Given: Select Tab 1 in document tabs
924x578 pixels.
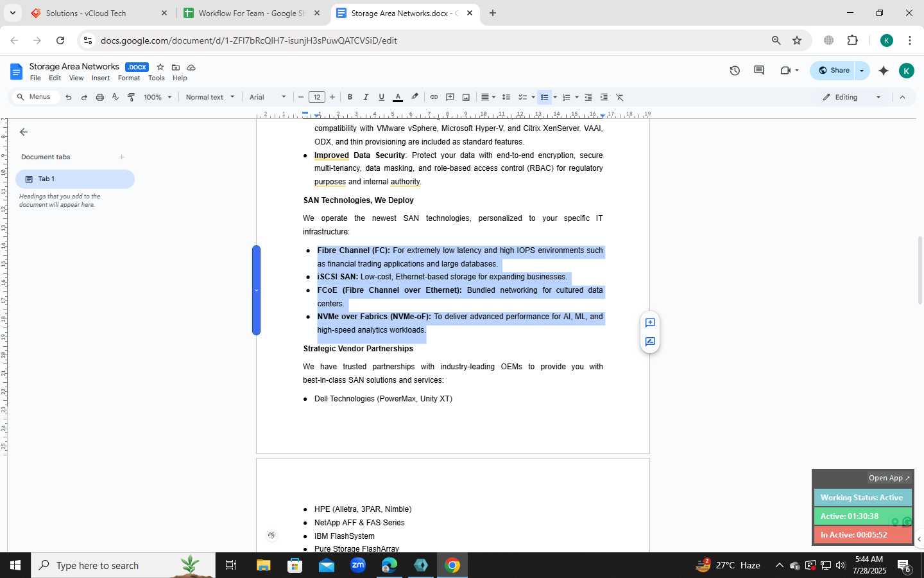Looking at the screenshot, I should tap(75, 179).
